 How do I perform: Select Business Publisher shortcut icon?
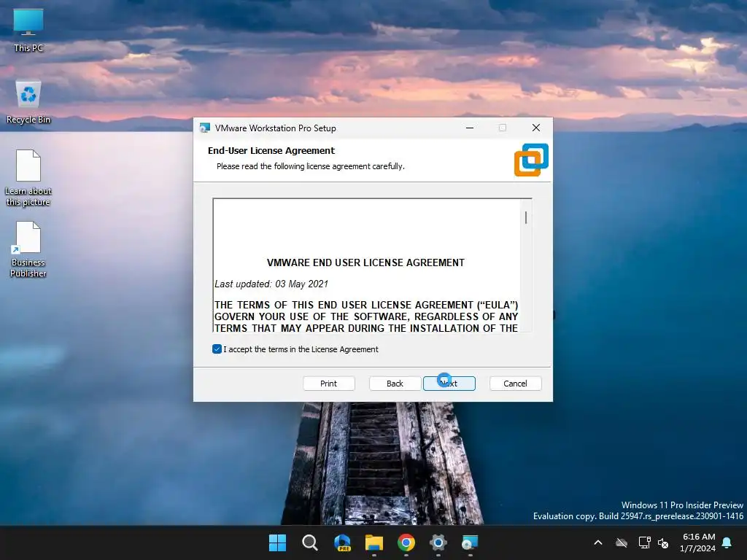tap(28, 249)
